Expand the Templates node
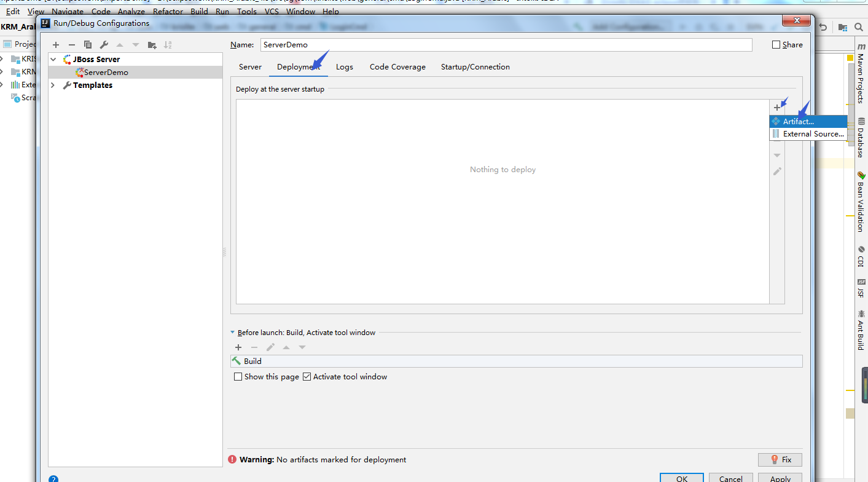The height and width of the screenshot is (482, 868). (53, 85)
